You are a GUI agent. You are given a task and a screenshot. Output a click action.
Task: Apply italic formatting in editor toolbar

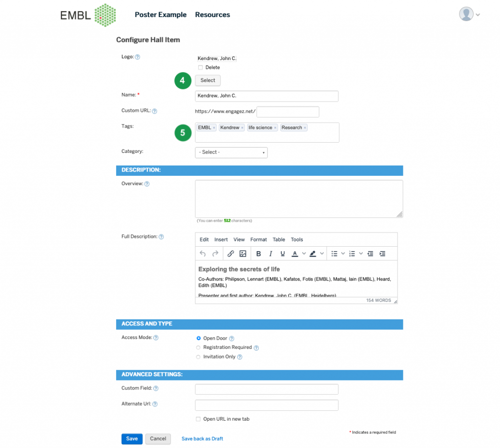271,254
